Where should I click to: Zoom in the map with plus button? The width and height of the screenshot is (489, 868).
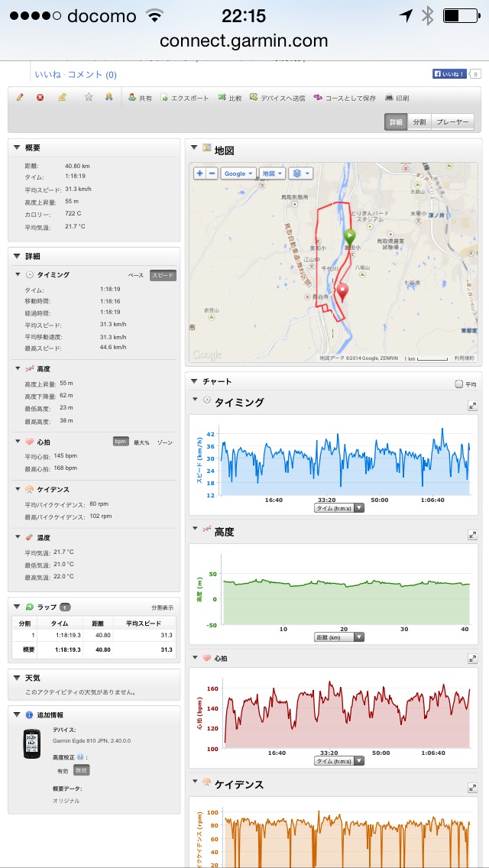click(199, 173)
